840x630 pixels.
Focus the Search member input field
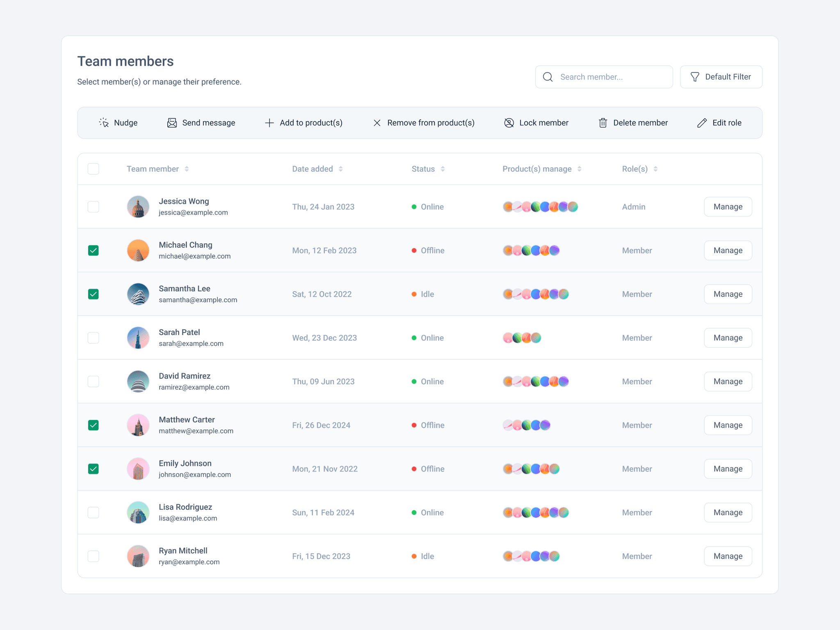coord(611,77)
